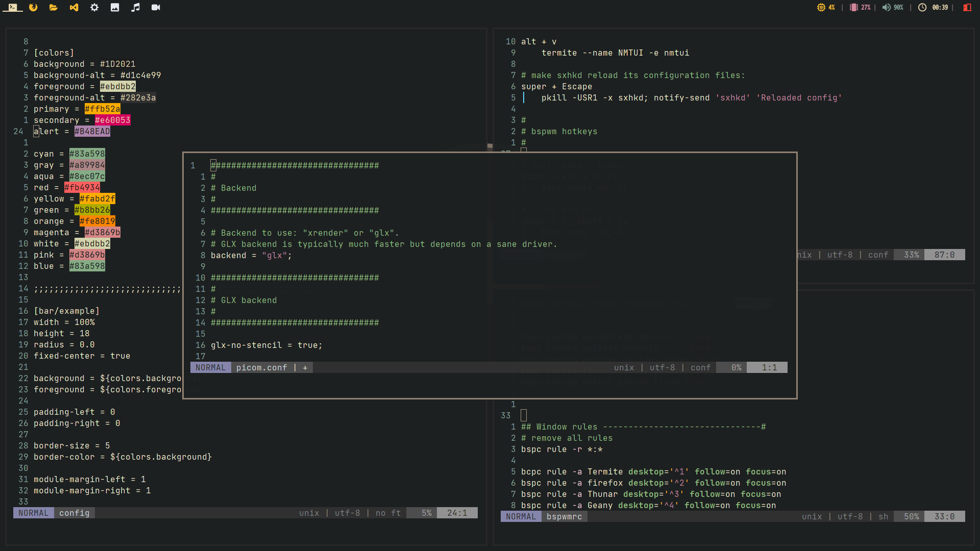The height and width of the screenshot is (551, 980).
Task: Click the 87:0 position in sxhkd window statusline
Action: (945, 255)
